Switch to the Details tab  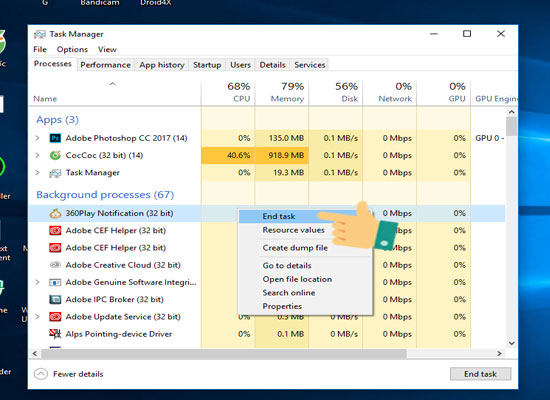(273, 65)
